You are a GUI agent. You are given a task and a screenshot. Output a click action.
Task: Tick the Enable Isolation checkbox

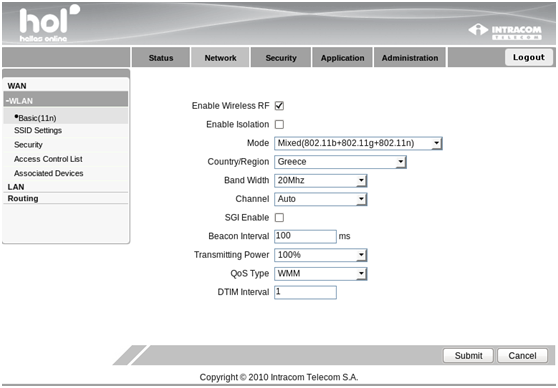point(279,124)
